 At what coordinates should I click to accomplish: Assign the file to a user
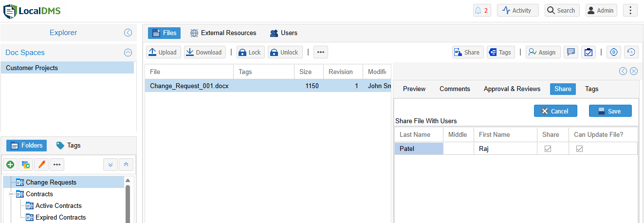543,52
